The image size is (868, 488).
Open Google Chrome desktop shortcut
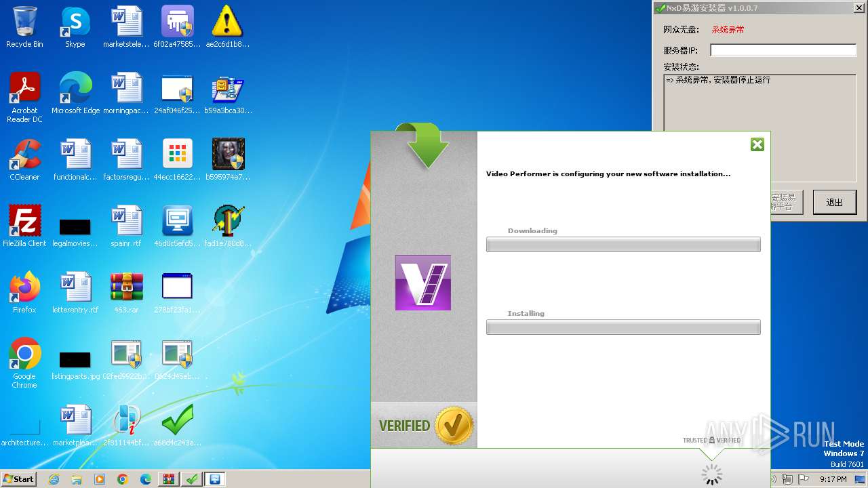click(24, 363)
